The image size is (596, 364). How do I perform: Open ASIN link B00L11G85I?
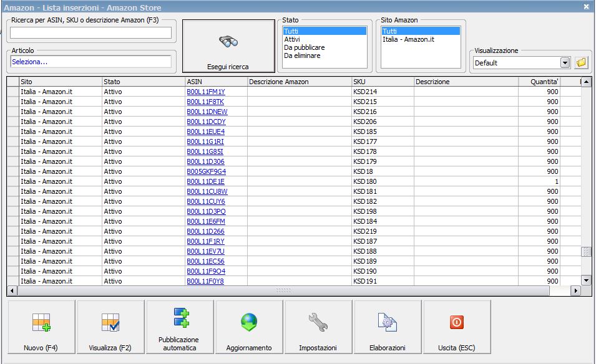[x=205, y=151]
